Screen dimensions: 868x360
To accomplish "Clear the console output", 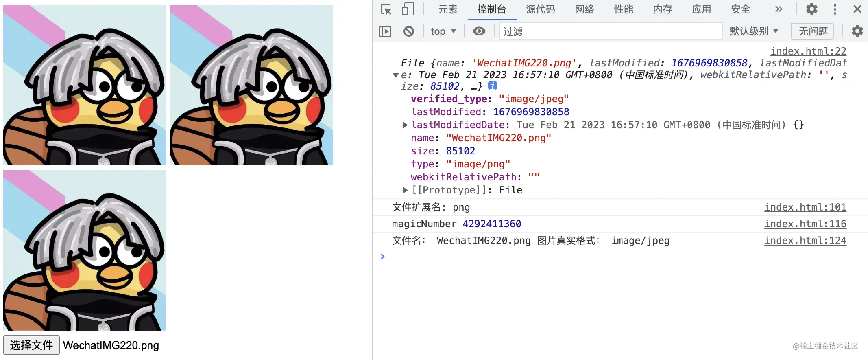I will click(409, 31).
